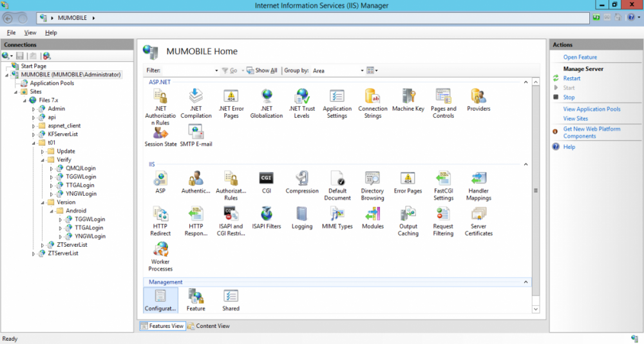Collapse the Android folder node

point(52,211)
